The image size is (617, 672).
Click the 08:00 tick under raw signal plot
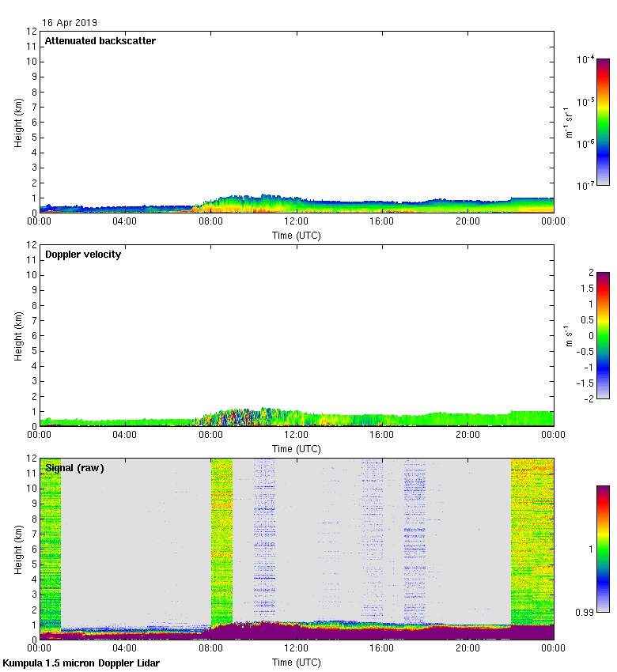pos(210,649)
